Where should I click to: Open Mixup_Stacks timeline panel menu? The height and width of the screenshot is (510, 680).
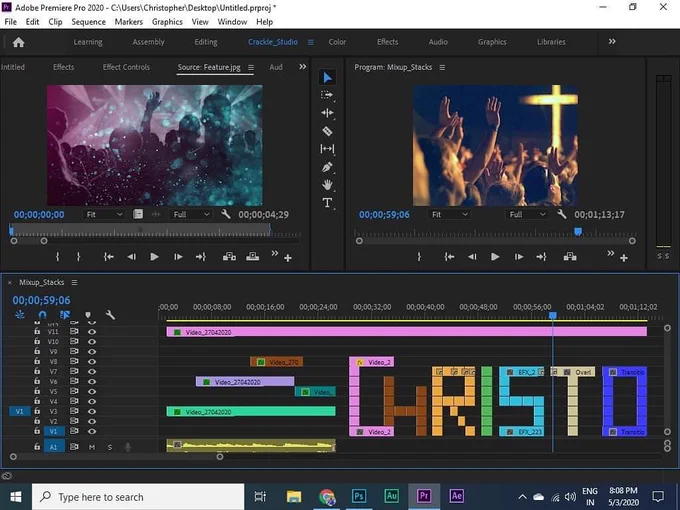coord(74,282)
